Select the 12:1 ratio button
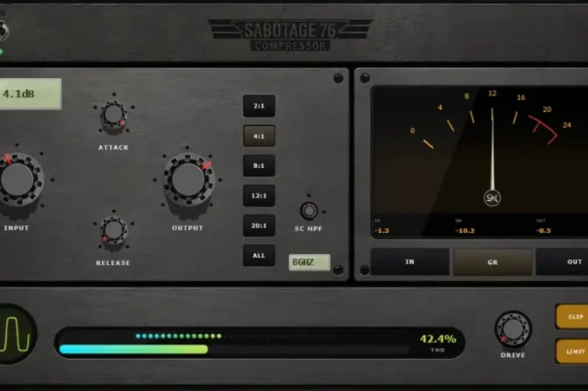This screenshot has height=391, width=588. pyautogui.click(x=259, y=195)
